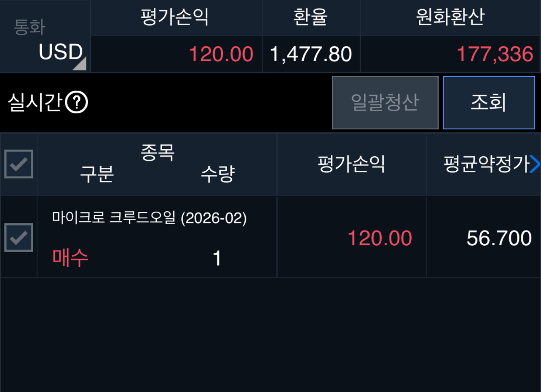The height and width of the screenshot is (392, 541).
Task: Toggle the select-all checkbox in table header
Action: click(x=19, y=164)
